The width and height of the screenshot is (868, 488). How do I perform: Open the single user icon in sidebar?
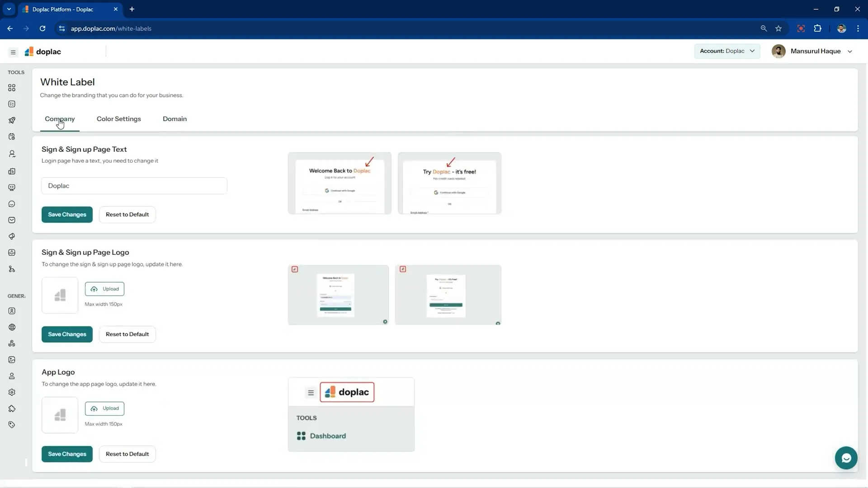[x=12, y=376]
